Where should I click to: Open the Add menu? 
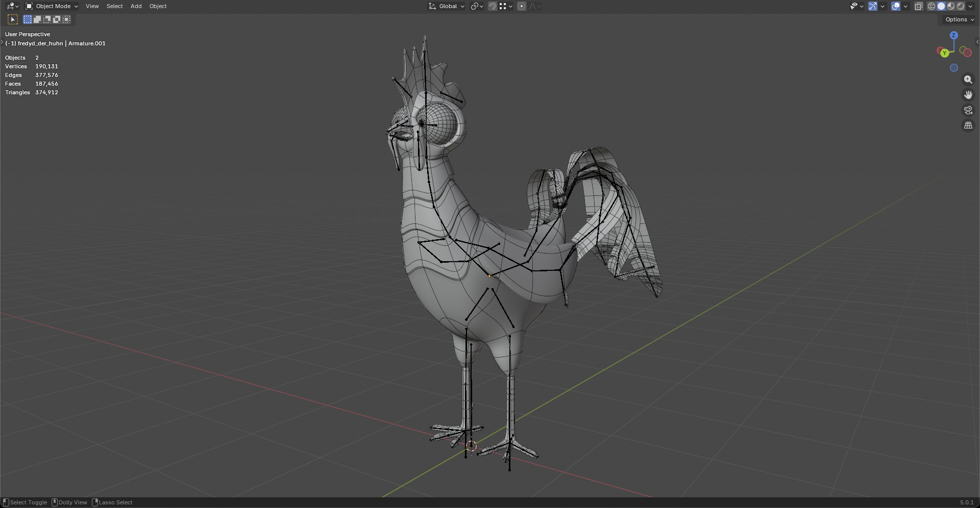(x=136, y=6)
